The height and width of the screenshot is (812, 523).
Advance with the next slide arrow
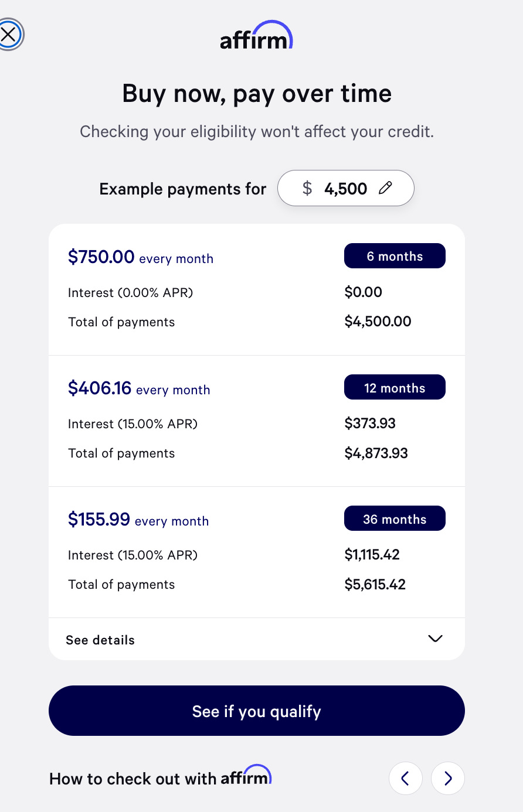tap(448, 778)
